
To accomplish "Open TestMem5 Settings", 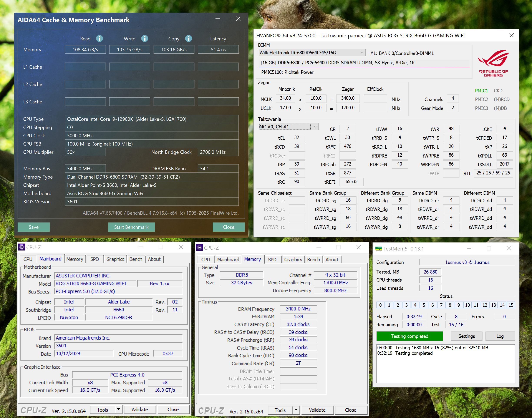I will coord(466,336).
